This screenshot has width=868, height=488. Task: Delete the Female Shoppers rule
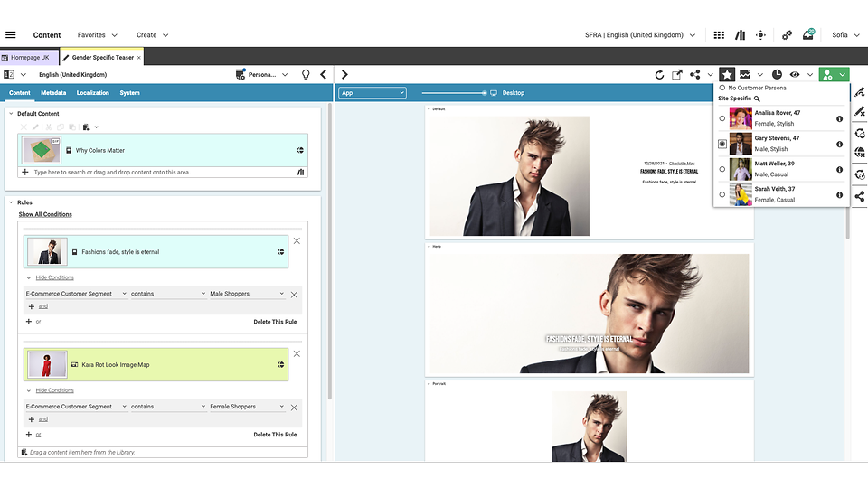tap(275, 435)
